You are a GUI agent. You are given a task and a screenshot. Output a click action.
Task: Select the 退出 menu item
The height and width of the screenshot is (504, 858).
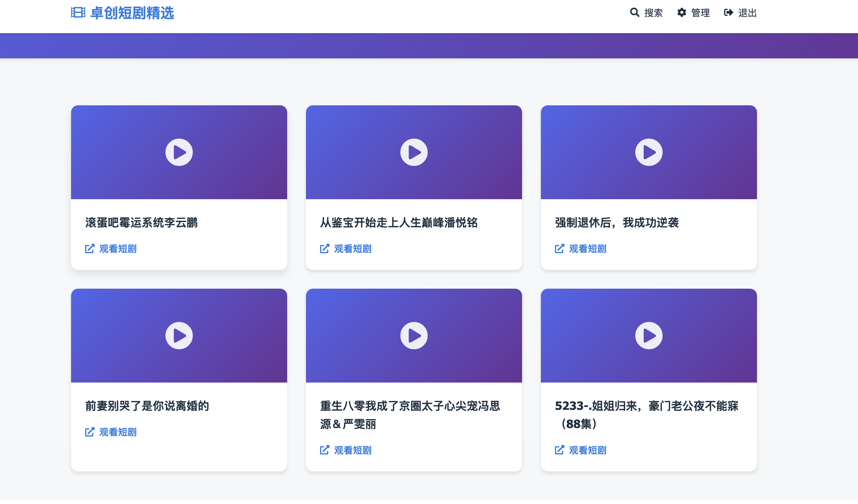[x=741, y=13]
